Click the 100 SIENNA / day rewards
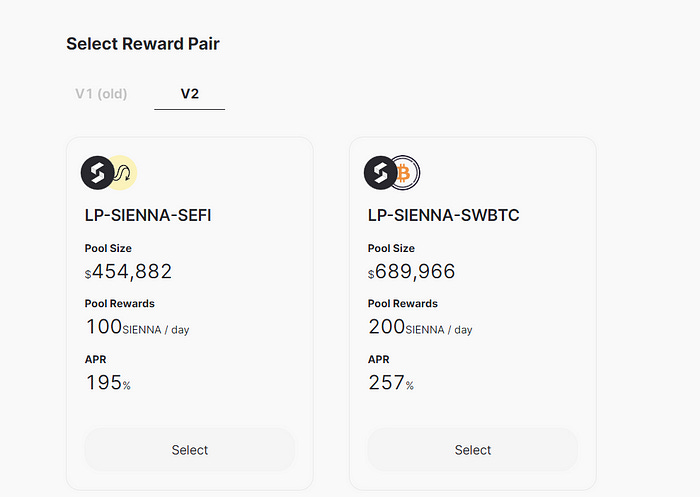This screenshot has height=497, width=700. (x=138, y=327)
